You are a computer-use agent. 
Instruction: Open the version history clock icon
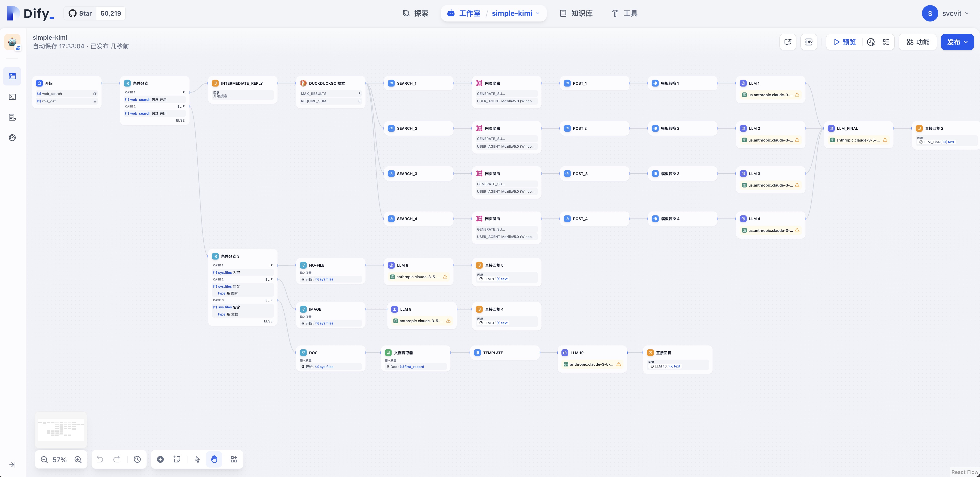tap(137, 460)
